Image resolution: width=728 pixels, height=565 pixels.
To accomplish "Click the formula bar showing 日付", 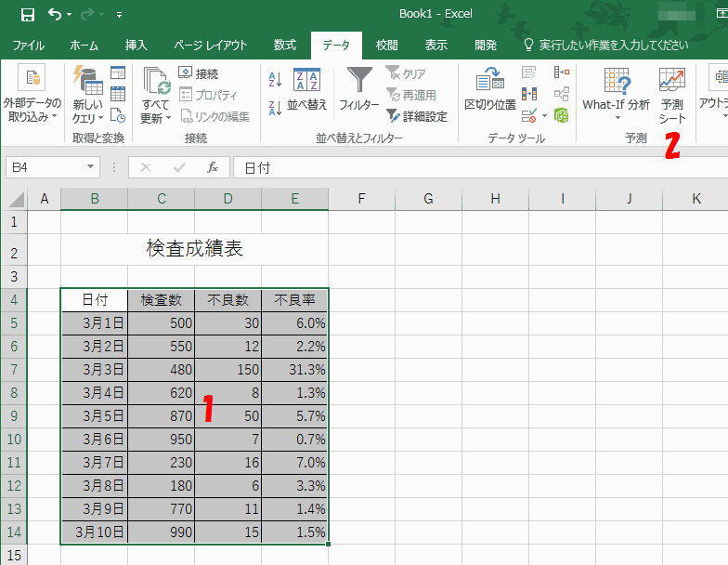I will click(x=481, y=167).
